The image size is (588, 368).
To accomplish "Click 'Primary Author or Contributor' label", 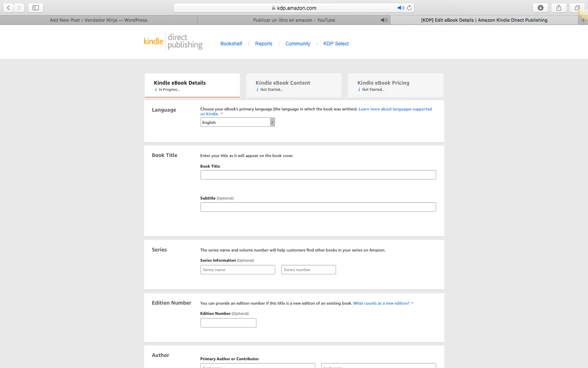I will point(229,359).
